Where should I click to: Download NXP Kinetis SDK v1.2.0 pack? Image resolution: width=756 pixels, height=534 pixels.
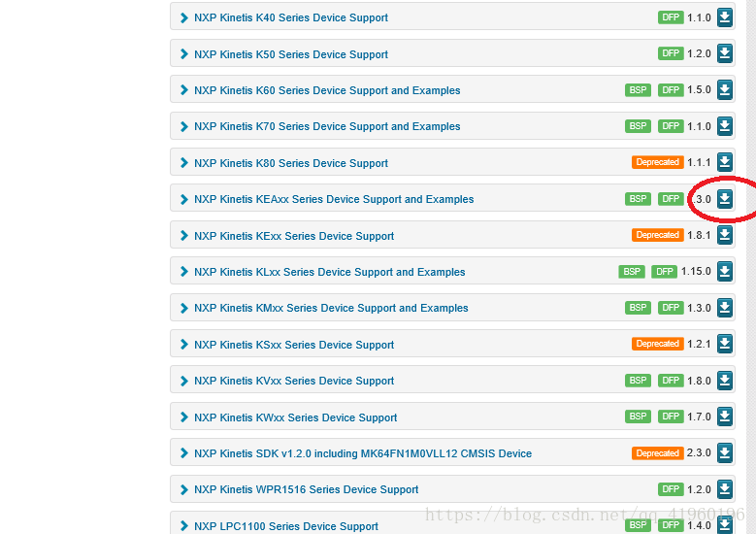pyautogui.click(x=725, y=452)
